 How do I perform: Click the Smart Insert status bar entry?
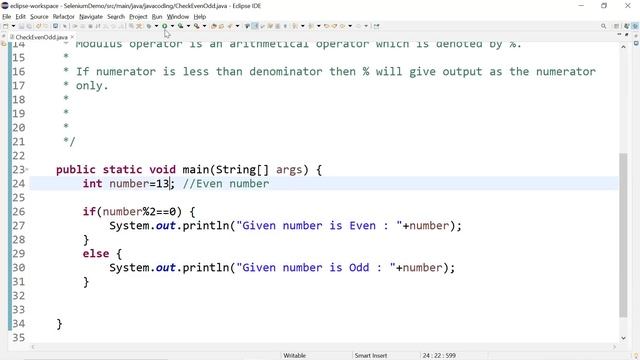coord(371,356)
